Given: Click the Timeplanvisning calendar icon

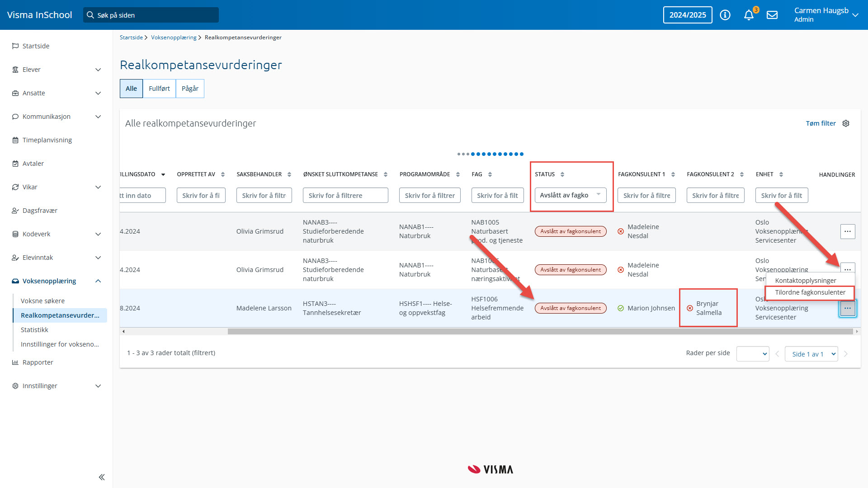Looking at the screenshot, I should (x=15, y=140).
